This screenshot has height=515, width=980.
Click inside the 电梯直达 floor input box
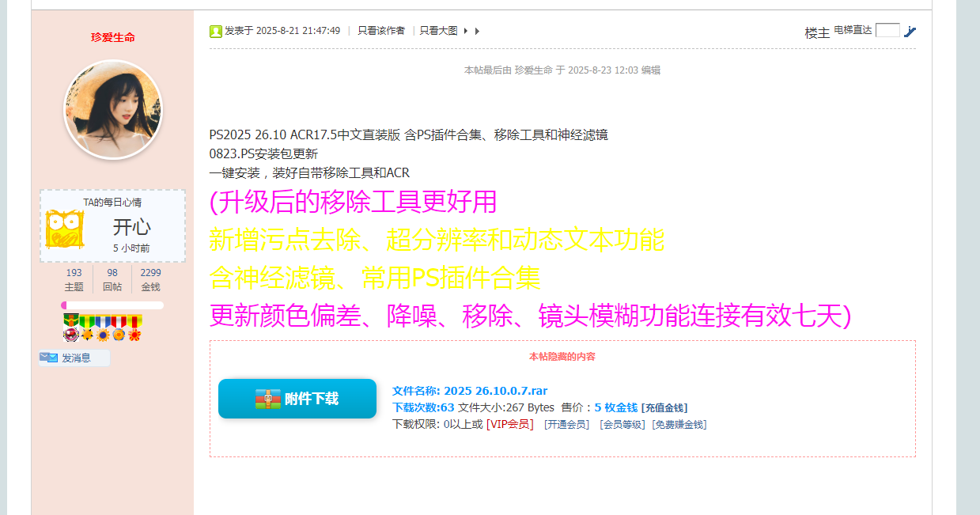coord(887,30)
